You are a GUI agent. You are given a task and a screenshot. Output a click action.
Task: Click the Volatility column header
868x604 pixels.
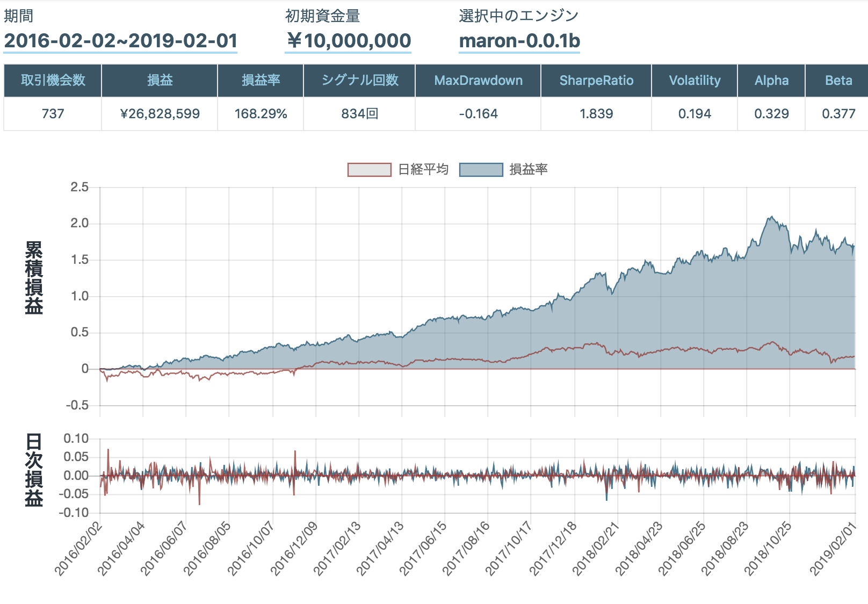(694, 81)
